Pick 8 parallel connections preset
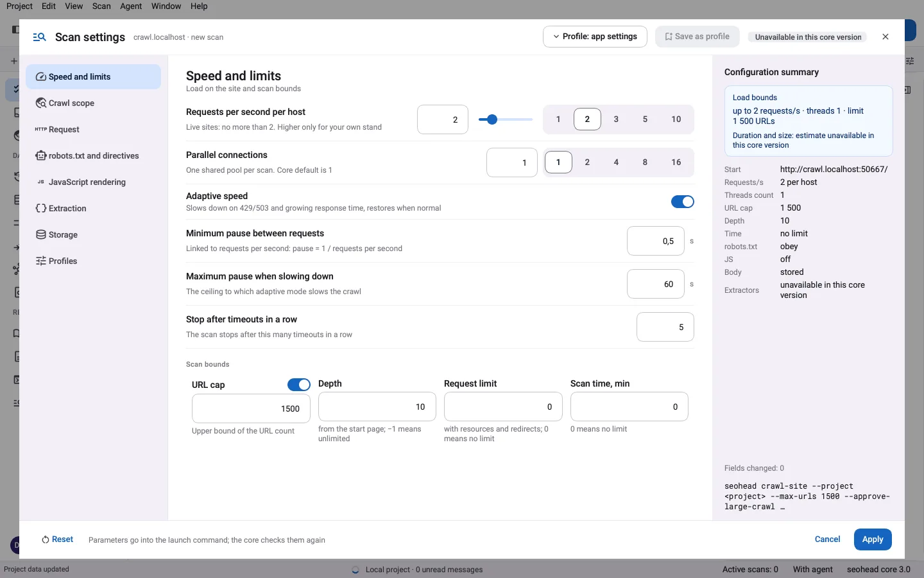 pos(645,162)
